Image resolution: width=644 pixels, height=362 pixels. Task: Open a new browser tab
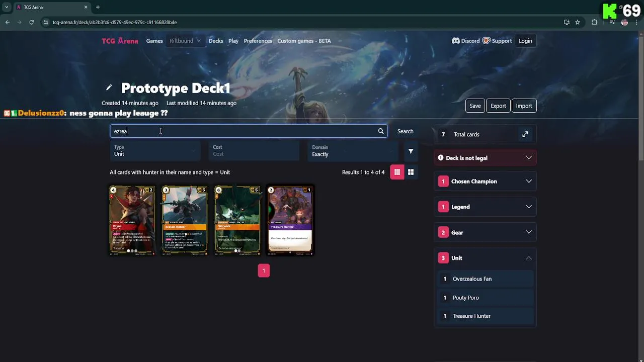click(98, 7)
